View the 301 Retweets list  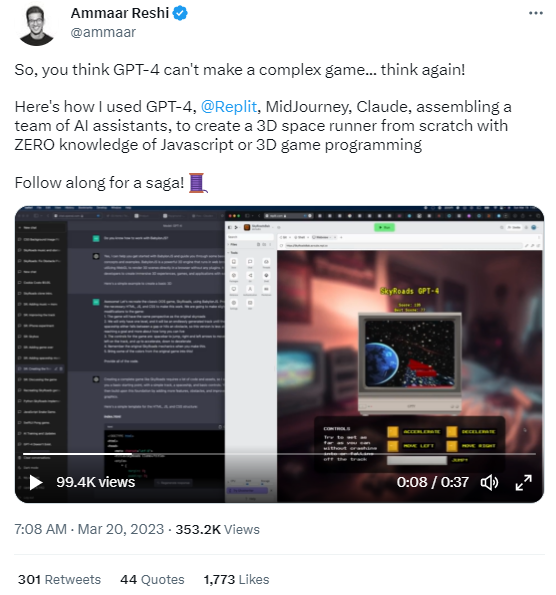[59, 579]
